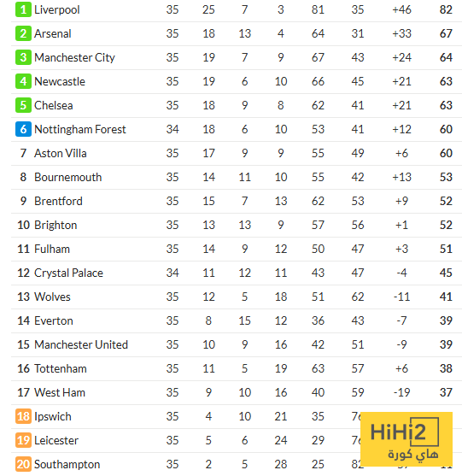Open the Tottenham team link
462x476 pixels.
pyautogui.click(x=61, y=369)
